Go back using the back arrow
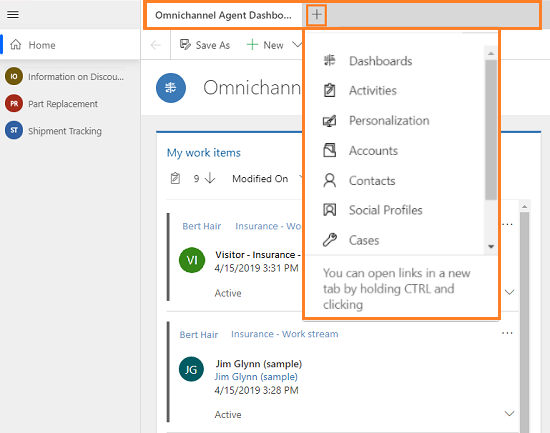This screenshot has width=550, height=433. click(x=155, y=45)
